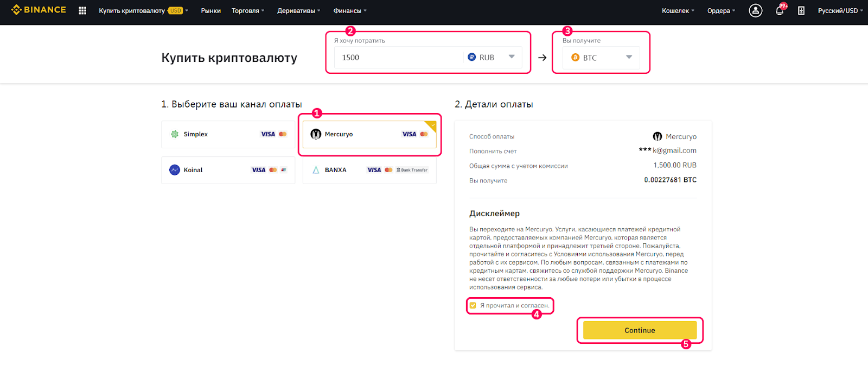Viewport: 868px width, 365px height.
Task: Click the BANXA logo icon
Action: 316,170
